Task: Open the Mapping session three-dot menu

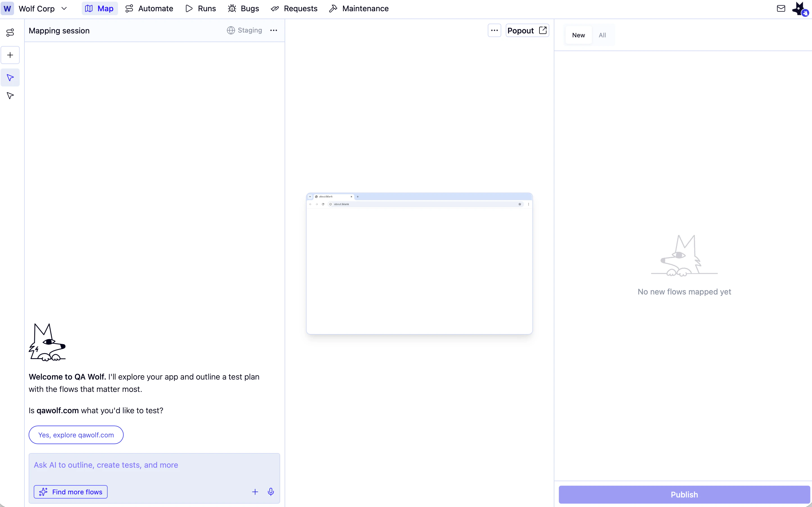Action: point(273,31)
